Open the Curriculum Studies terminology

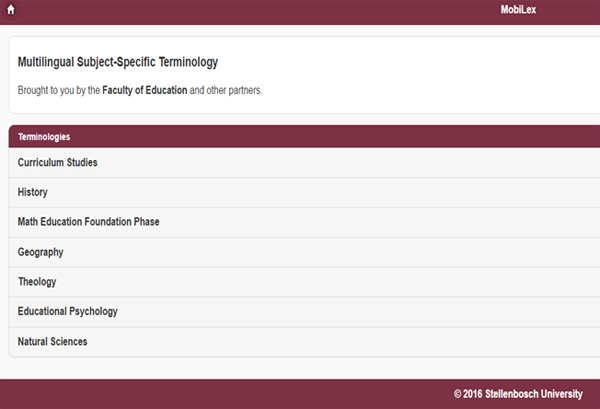(58, 163)
